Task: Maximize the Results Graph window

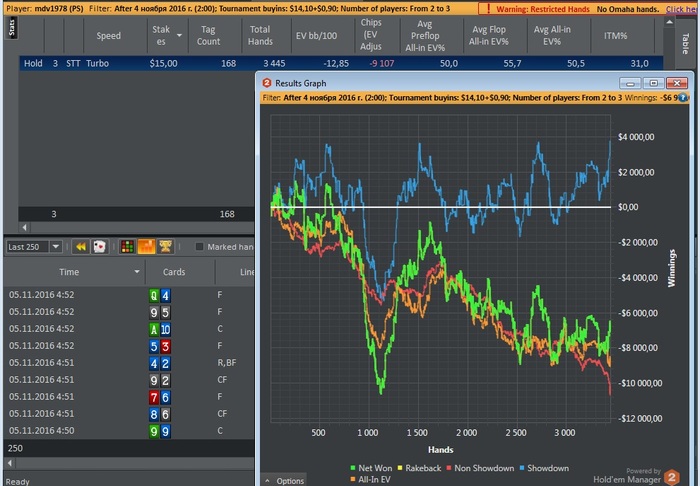Action: tap(654, 83)
